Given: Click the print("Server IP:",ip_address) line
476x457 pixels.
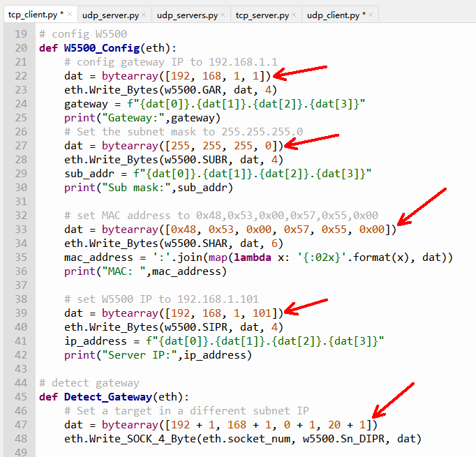Looking at the screenshot, I should click(x=158, y=355).
